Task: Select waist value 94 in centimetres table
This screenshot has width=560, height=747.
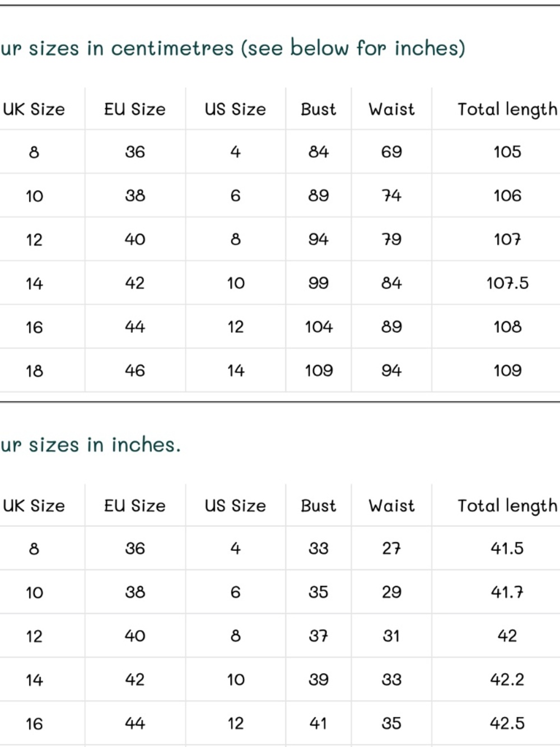Action: (x=391, y=370)
